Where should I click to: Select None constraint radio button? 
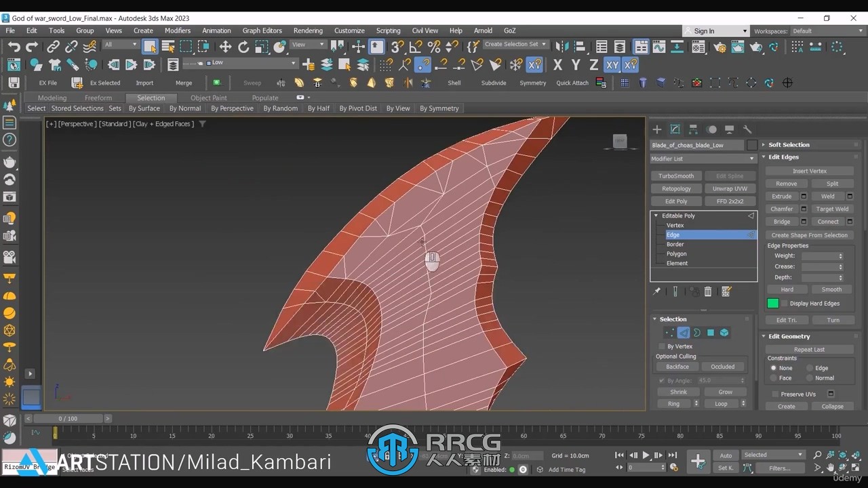773,368
